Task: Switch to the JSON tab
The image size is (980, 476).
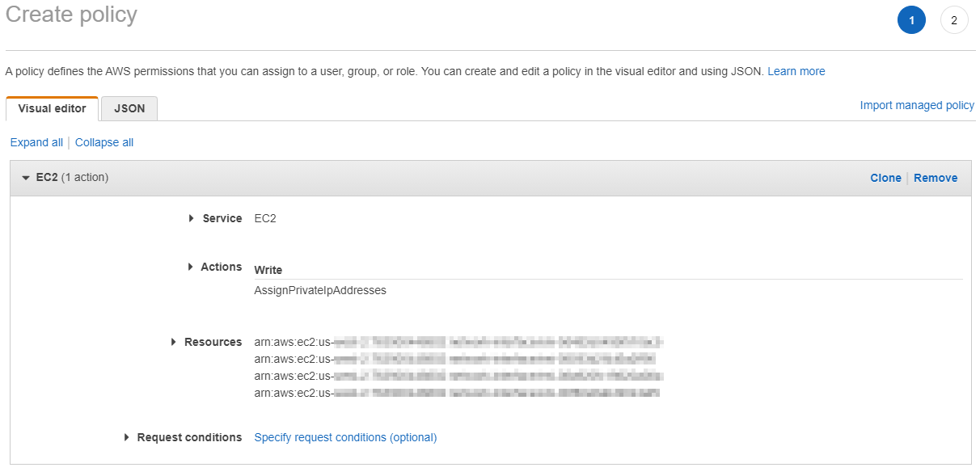Action: (129, 108)
